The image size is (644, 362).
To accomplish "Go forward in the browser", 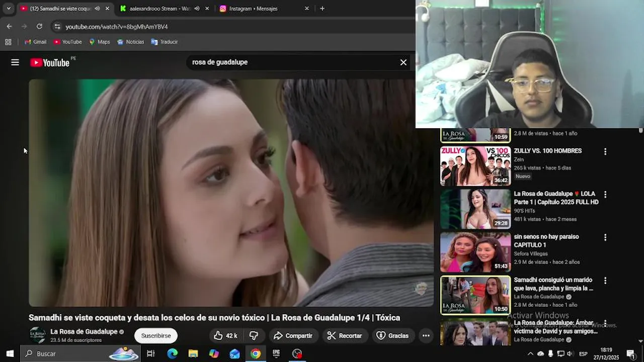I will pyautogui.click(x=24, y=27).
